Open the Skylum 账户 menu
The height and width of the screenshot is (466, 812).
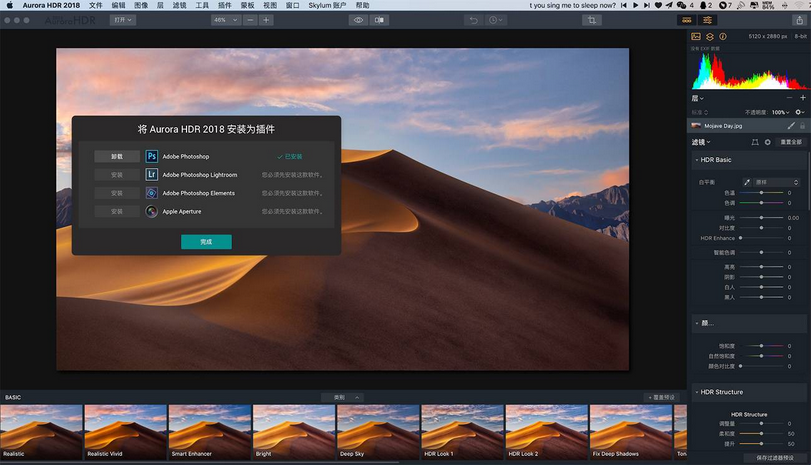pyautogui.click(x=327, y=5)
